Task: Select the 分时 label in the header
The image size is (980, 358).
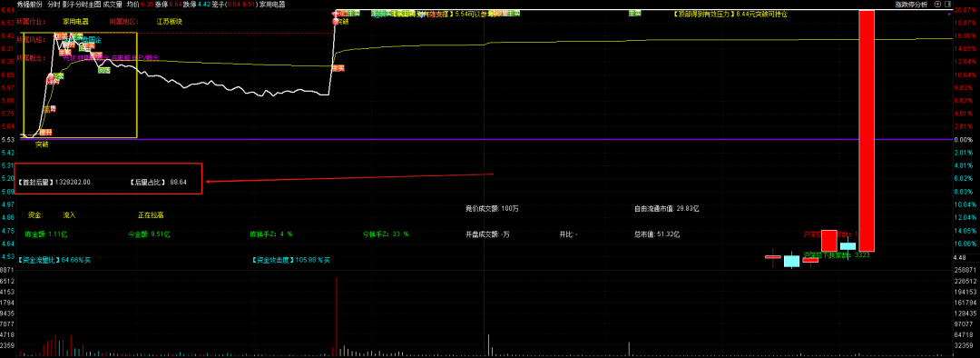Action: [x=54, y=4]
